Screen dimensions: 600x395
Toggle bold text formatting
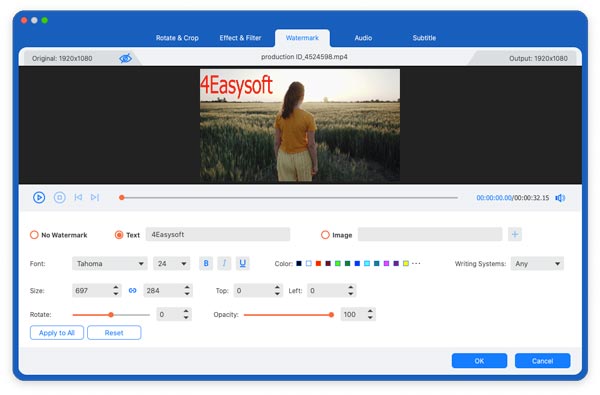pyautogui.click(x=206, y=263)
